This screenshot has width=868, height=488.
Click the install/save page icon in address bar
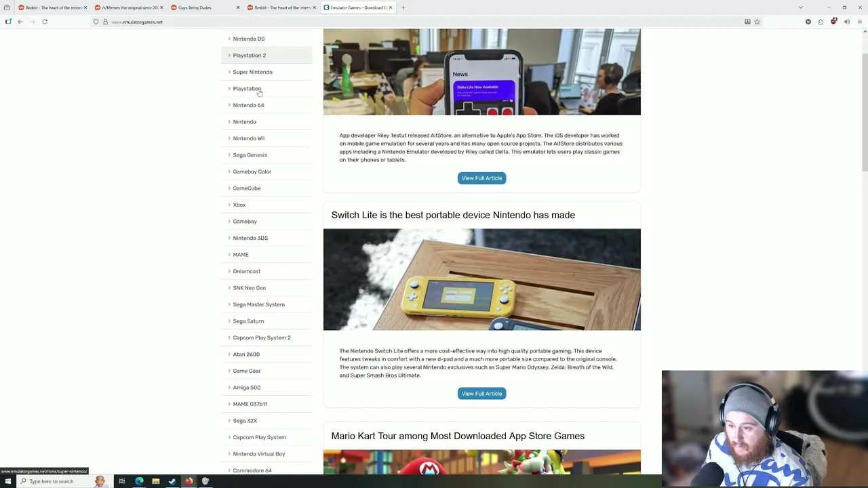click(747, 22)
